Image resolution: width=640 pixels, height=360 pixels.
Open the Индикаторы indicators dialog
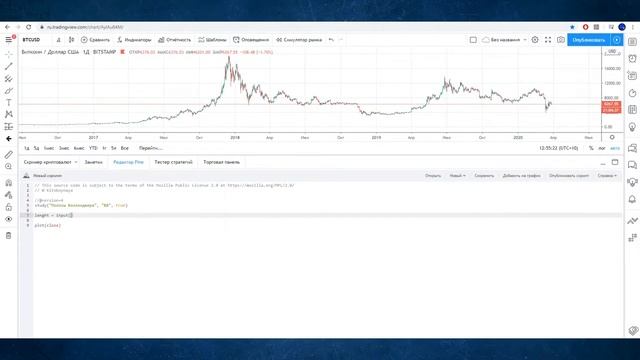point(134,40)
